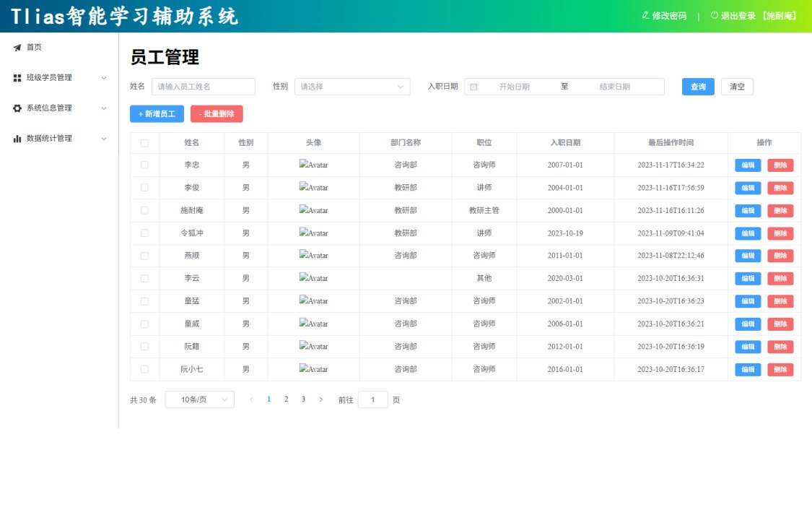Click the broken Avatar image for 李忠
This screenshot has width=812, height=515.
click(313, 165)
